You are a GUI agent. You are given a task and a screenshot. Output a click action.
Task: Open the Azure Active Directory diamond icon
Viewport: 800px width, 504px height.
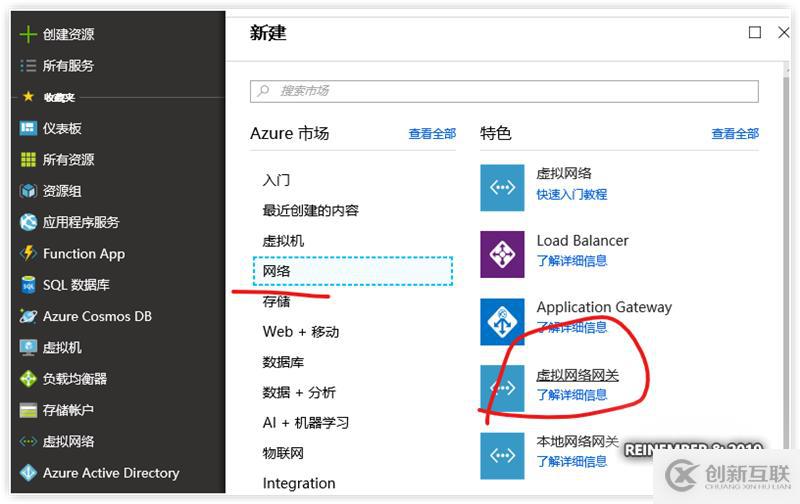28,473
